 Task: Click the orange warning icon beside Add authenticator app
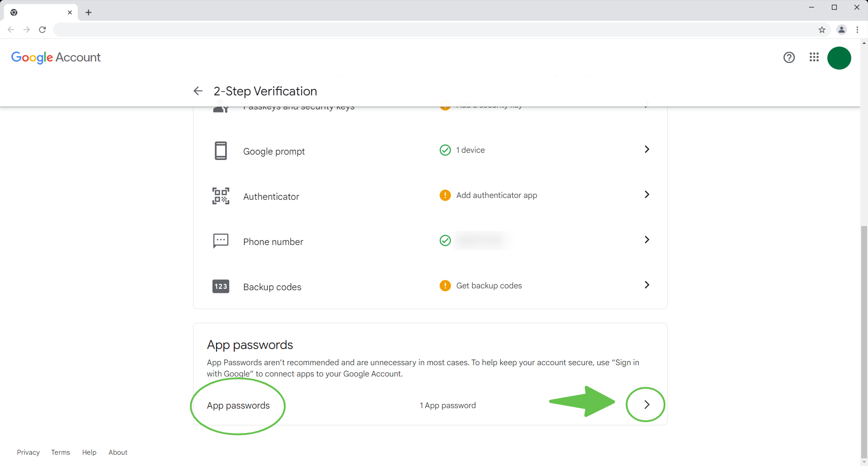(445, 195)
